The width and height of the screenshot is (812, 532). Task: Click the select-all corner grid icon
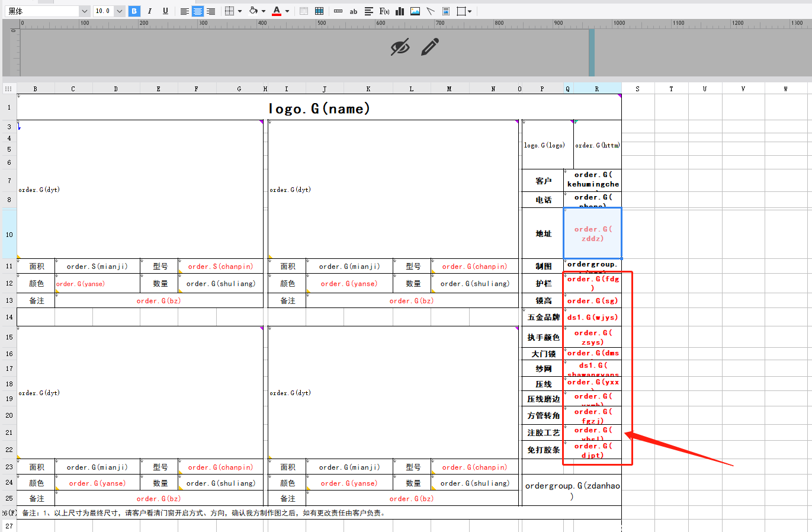(x=8, y=89)
